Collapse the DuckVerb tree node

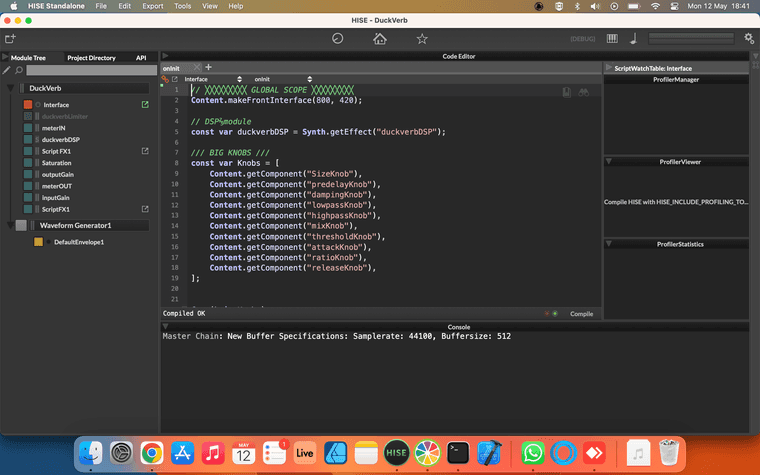[10, 88]
